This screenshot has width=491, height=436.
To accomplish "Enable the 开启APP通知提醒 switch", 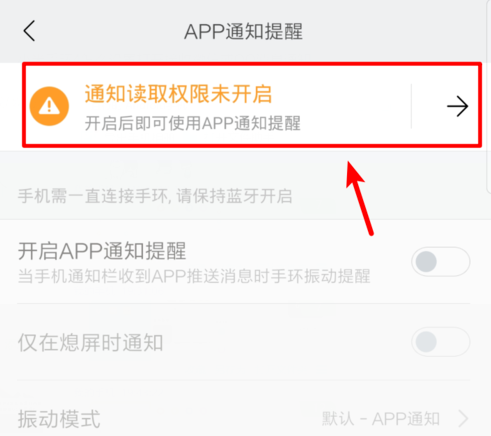I will (441, 262).
